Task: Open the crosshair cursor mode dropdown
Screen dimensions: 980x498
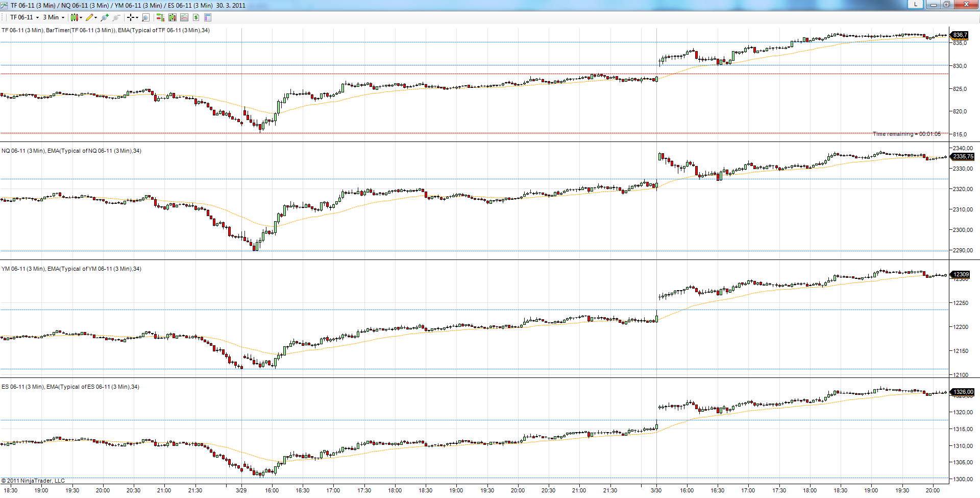Action: pyautogui.click(x=133, y=17)
